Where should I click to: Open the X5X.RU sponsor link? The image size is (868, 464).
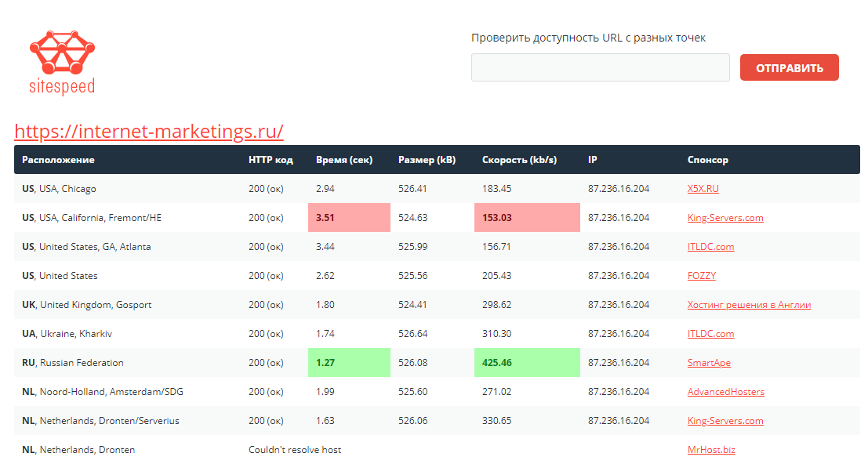click(x=703, y=189)
